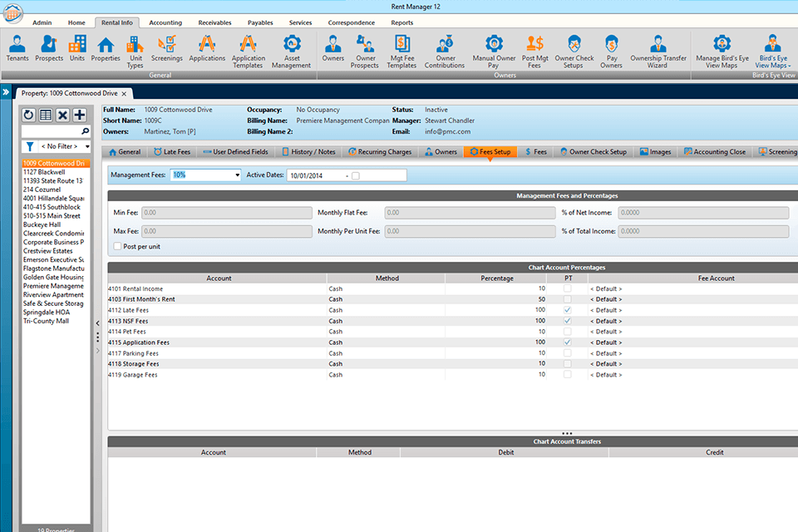Open the list grid view icon
Viewport: 798px width, 532px height.
46,115
